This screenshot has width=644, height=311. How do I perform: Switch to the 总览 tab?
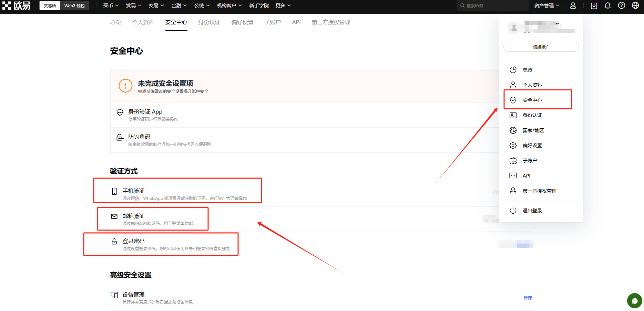116,22
